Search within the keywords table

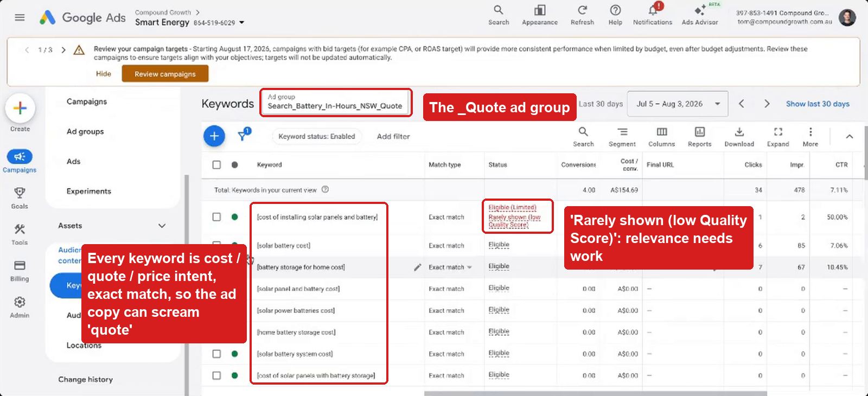[x=583, y=137]
